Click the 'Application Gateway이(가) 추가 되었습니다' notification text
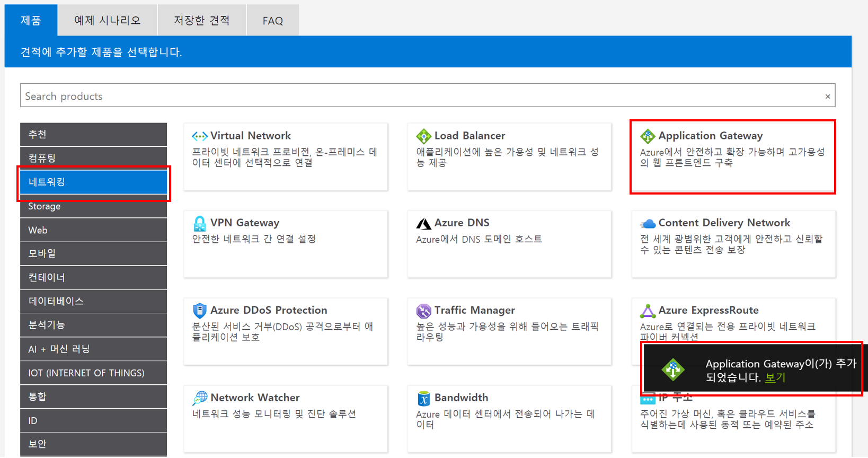Image resolution: width=868 pixels, height=458 pixels. coord(781,371)
